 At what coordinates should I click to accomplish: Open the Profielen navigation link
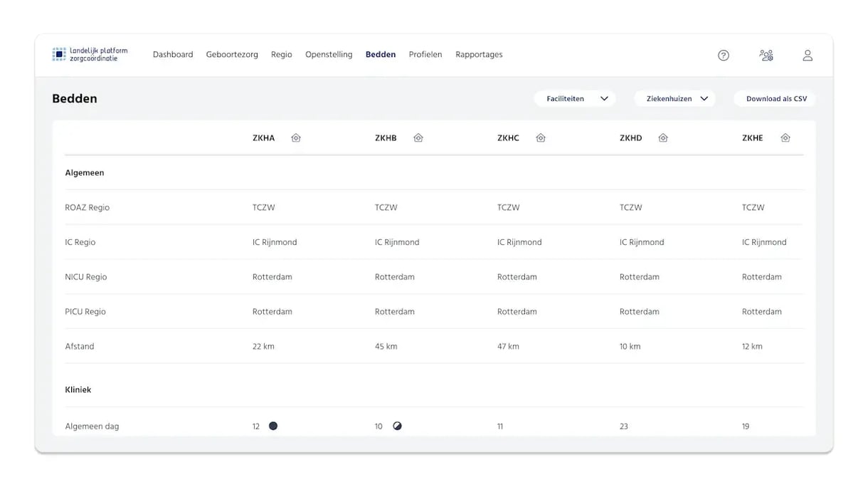tap(425, 55)
